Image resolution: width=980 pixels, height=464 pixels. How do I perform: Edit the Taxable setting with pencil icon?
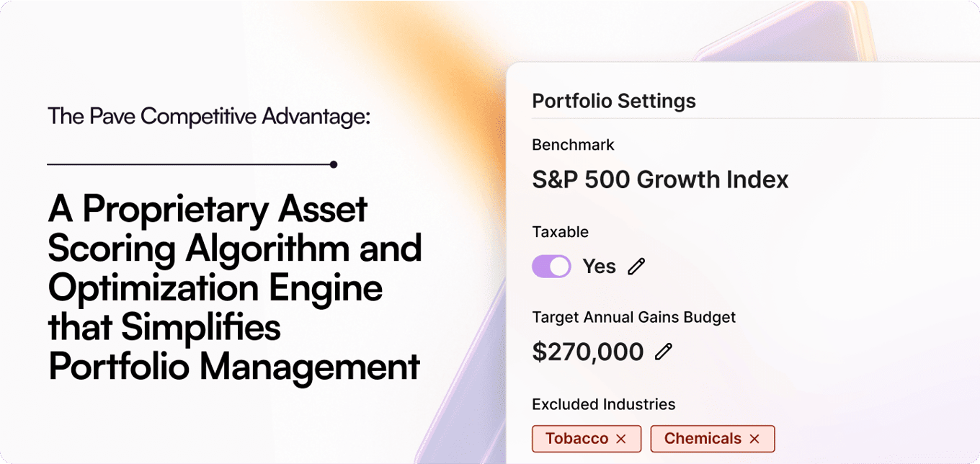tap(636, 267)
